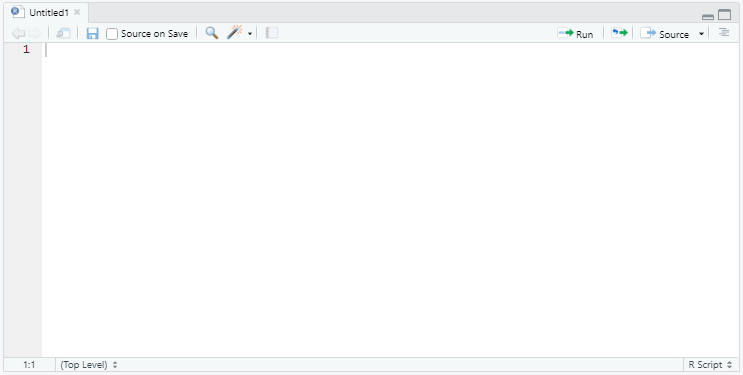Click the 1:1 cursor position indicator
Image resolution: width=743 pixels, height=375 pixels.
click(29, 365)
